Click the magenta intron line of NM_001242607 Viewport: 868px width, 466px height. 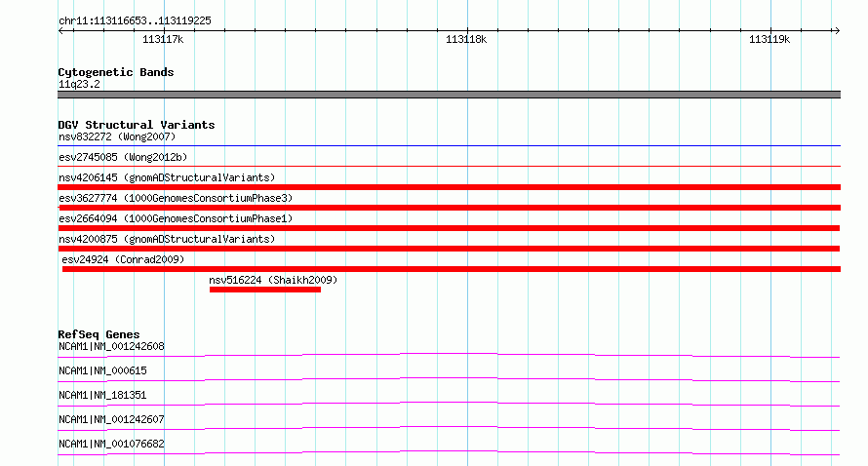pyautogui.click(x=449, y=427)
